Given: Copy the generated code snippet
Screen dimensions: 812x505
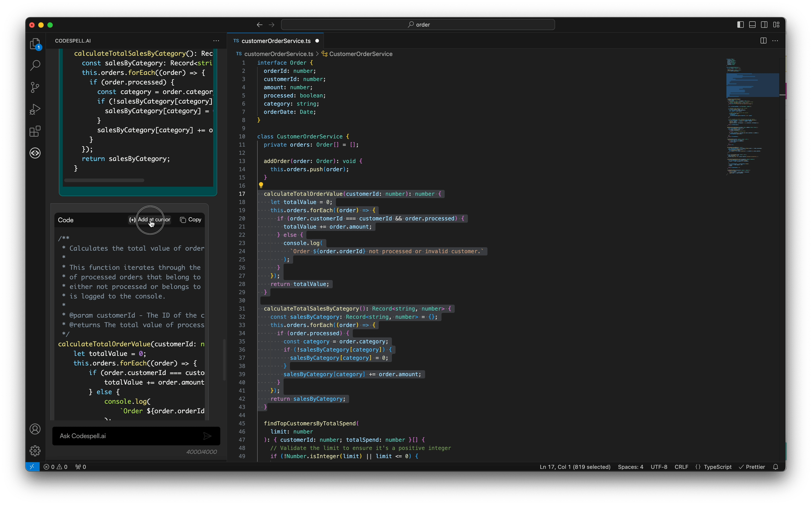Looking at the screenshot, I should pyautogui.click(x=190, y=219).
